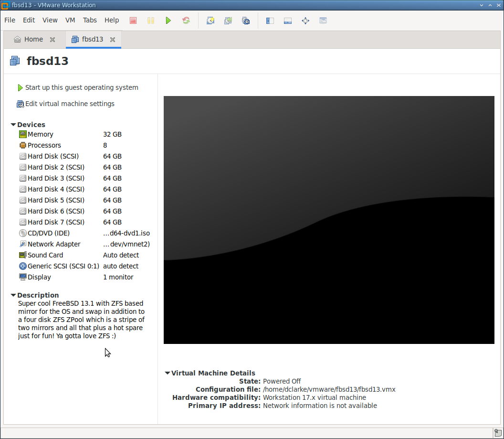Viewport: 504px width, 439px height.
Task: Click the Revert to snapshot icon
Action: pos(228,21)
